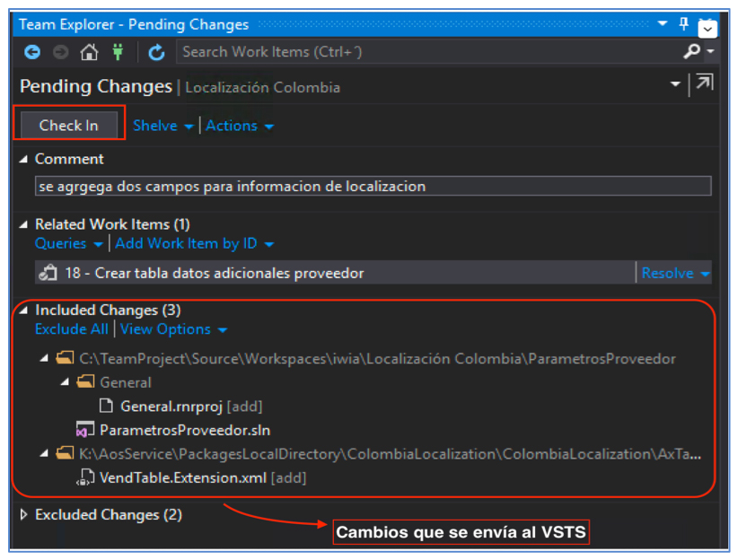Viewport: 738px width, 560px height.
Task: Collapse the K:\AosService packages folder node
Action: click(44, 453)
